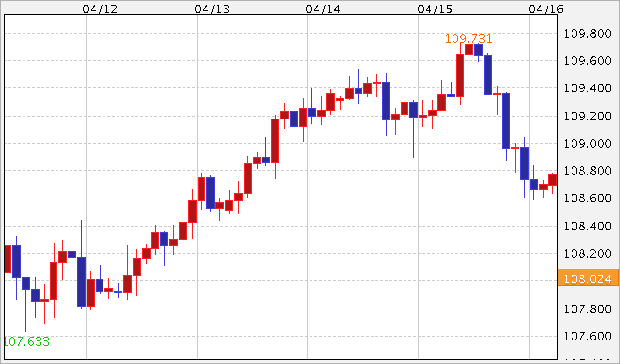Viewport: 620px width, 364px height.
Task: Select the 109.600 price axis label
Action: tap(588, 61)
